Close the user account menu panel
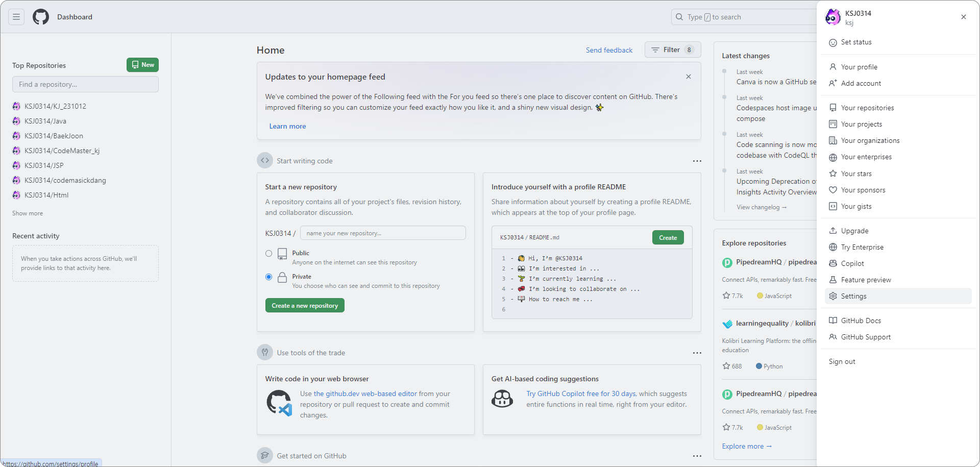 point(964,17)
